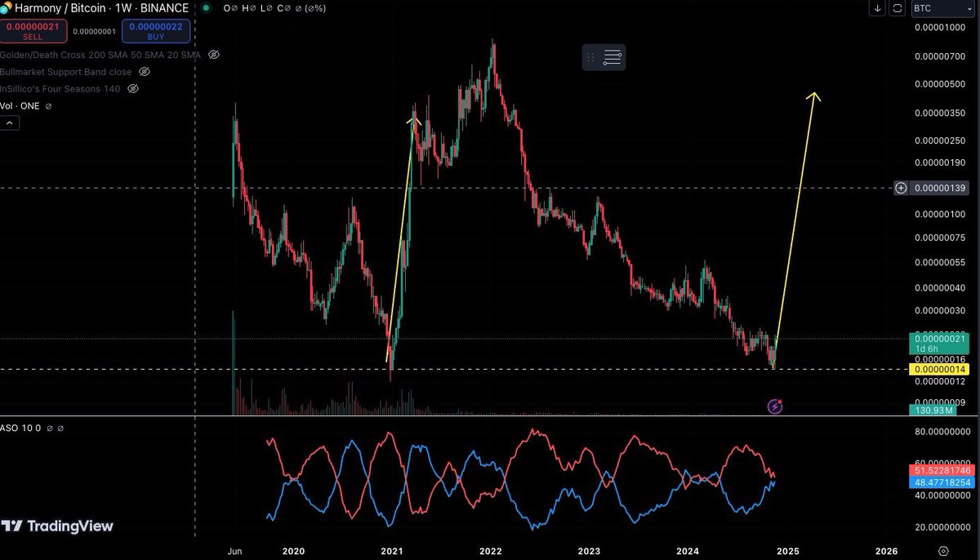
Task: Click the 2021 label on time axis
Action: 392,551
